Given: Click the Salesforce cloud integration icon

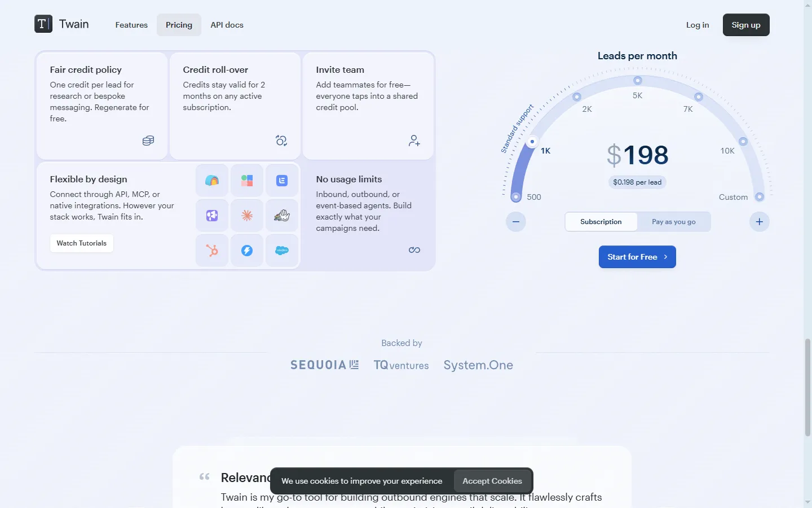Looking at the screenshot, I should click(281, 250).
